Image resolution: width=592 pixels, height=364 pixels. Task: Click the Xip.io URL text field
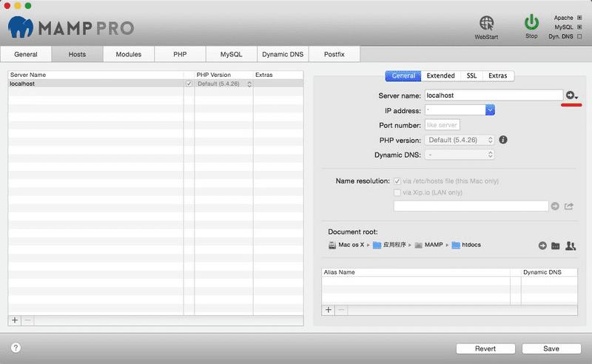[x=471, y=206]
